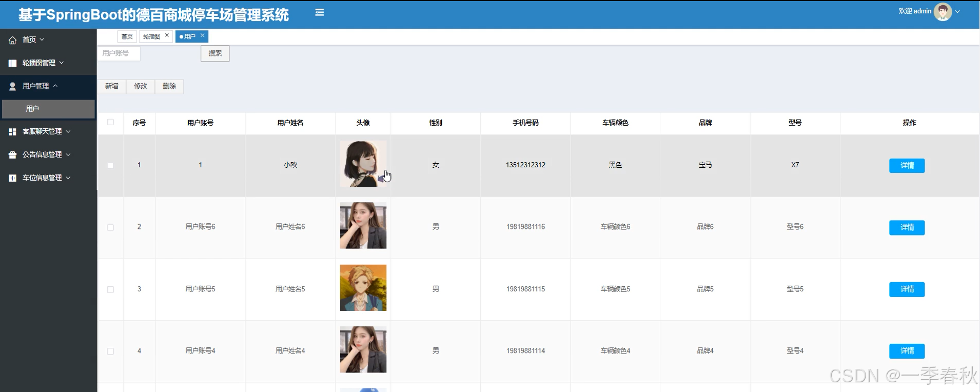The width and height of the screenshot is (980, 392).
Task: Open 详情 for 用户账号4 row
Action: (907, 351)
